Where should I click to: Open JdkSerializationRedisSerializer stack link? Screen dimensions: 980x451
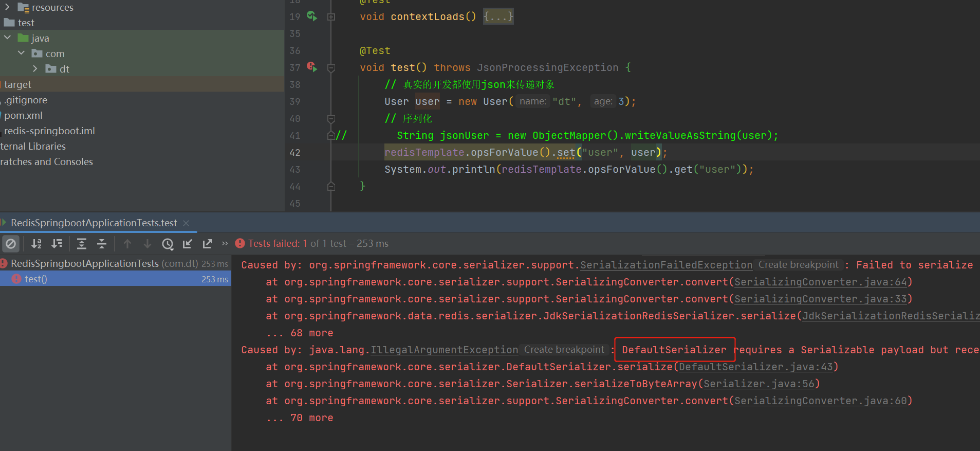point(891,316)
